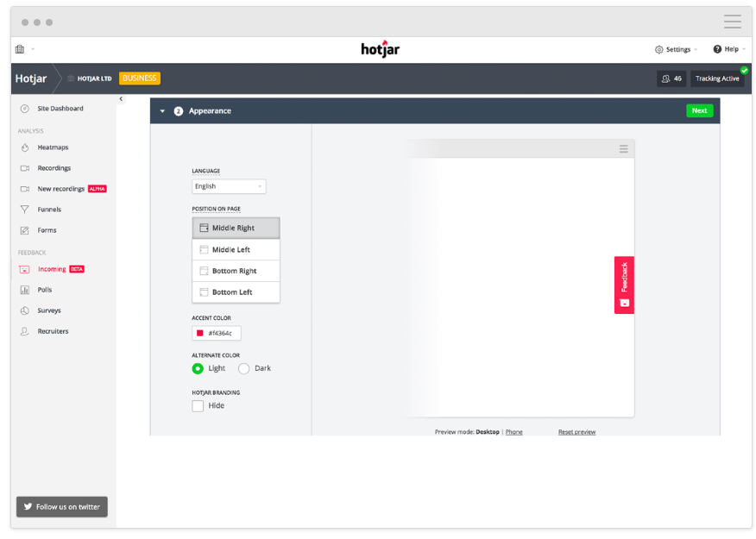This screenshot has height=539, width=756.
Task: Click the Middle Left layout icon
Action: pyautogui.click(x=204, y=249)
